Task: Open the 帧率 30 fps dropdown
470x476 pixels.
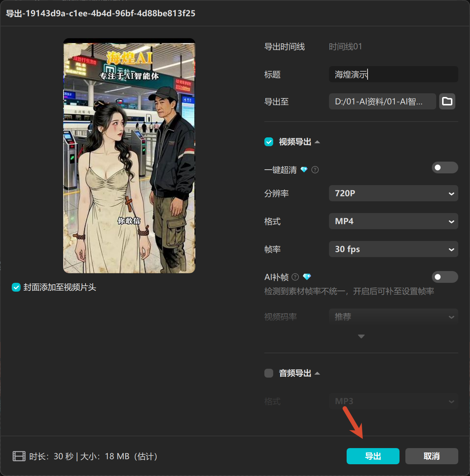Action: (393, 249)
